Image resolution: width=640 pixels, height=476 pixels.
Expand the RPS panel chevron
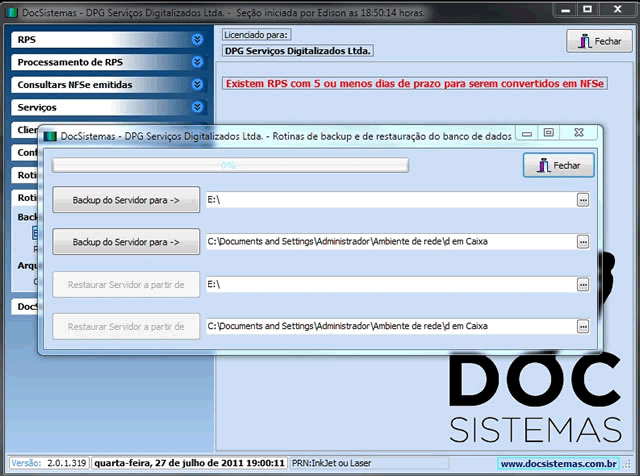coord(198,40)
